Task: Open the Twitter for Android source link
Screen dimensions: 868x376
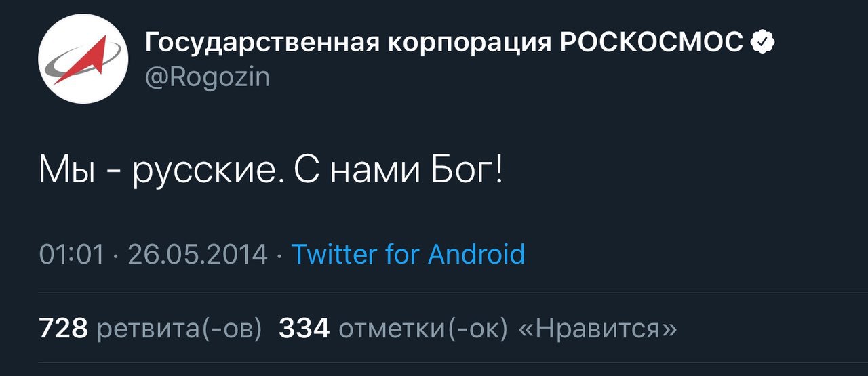Action: [x=408, y=254]
